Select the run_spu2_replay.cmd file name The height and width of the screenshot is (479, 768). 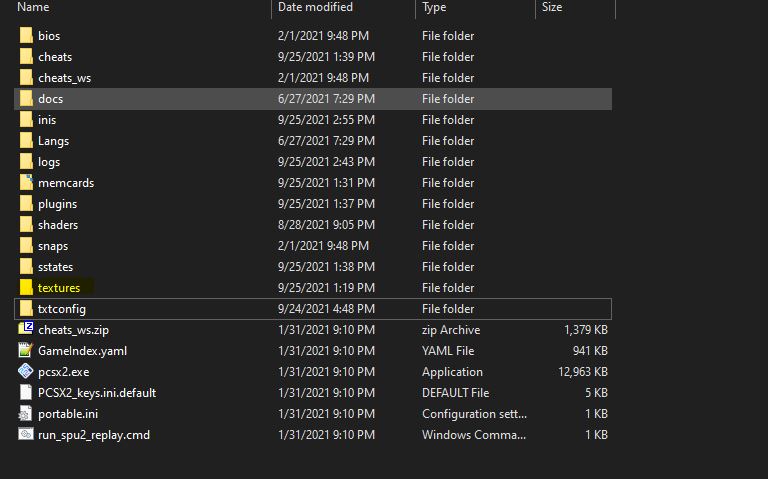94,435
